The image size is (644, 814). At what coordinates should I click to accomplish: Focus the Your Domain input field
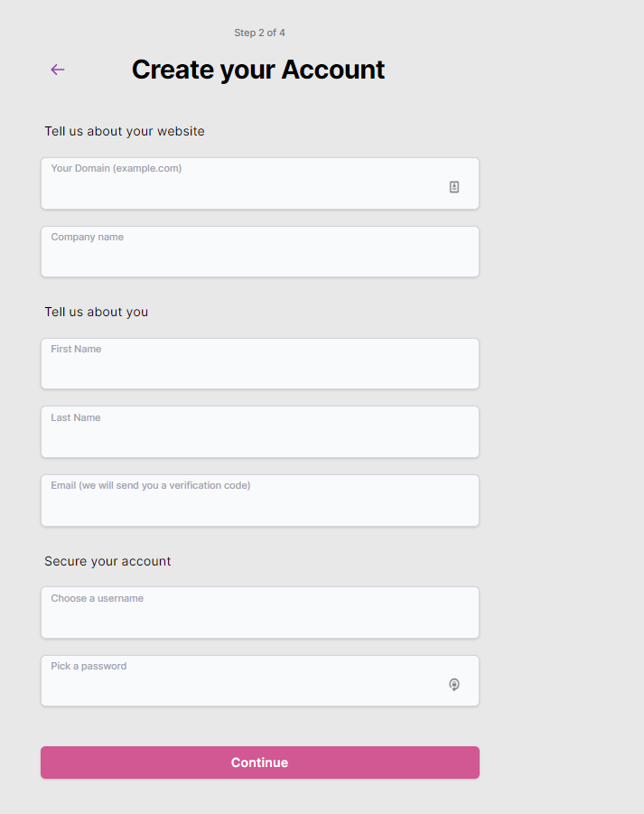point(260,183)
